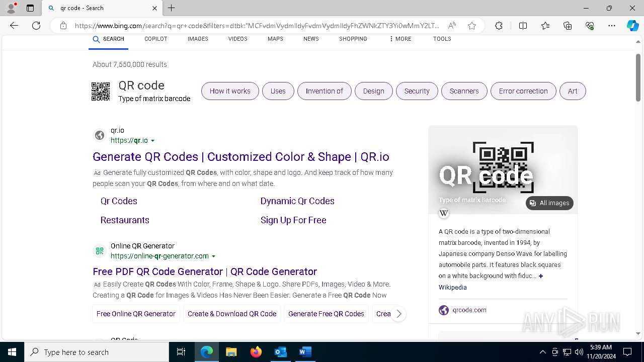Open the Read aloud icon in address bar
The height and width of the screenshot is (362, 644).
(452, 26)
